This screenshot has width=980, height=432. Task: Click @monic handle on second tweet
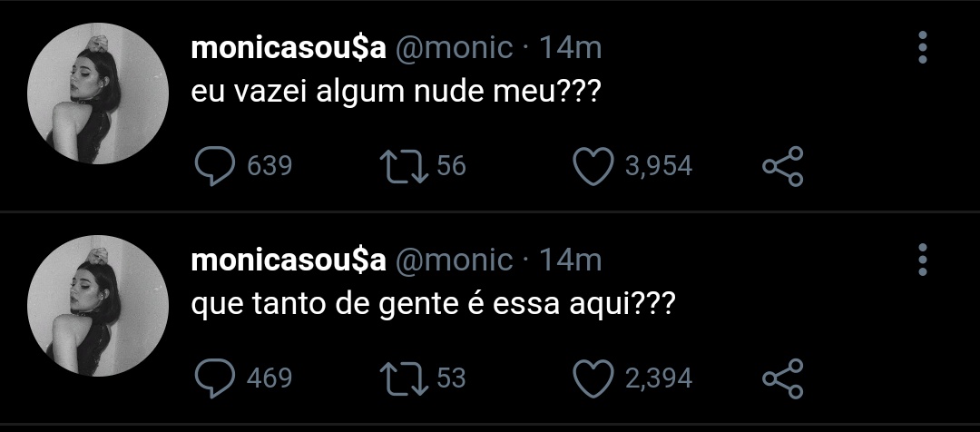pos(455,260)
